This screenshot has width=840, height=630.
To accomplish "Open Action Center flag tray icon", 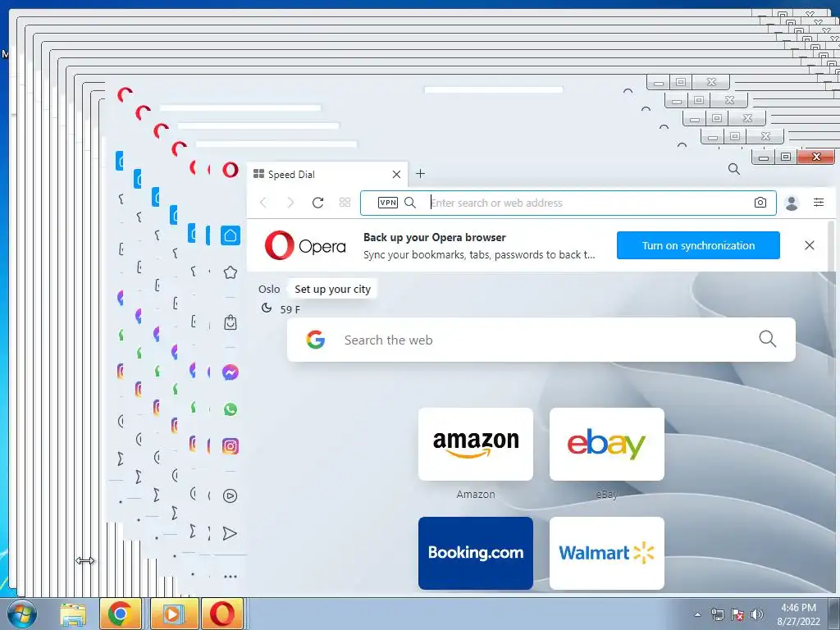I will (x=737, y=614).
